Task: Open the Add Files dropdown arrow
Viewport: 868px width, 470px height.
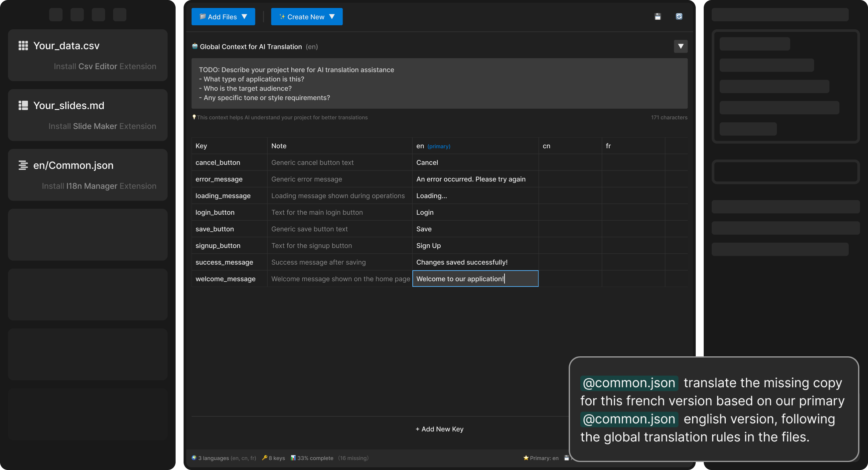Action: click(244, 17)
